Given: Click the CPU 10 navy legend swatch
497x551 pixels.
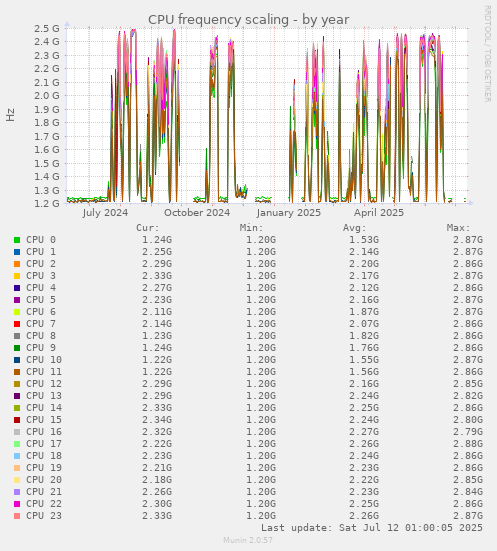Looking at the screenshot, I should (x=17, y=360).
